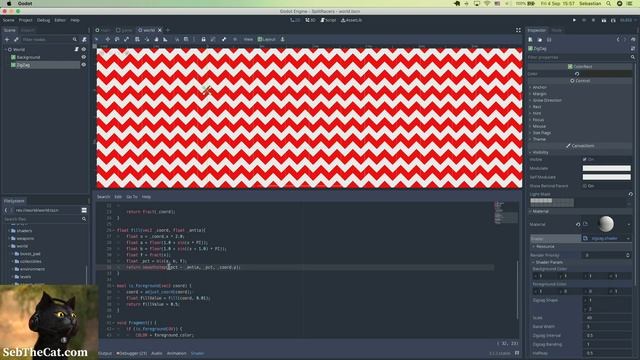Open the Debugger bottom panel
This screenshot has height=360, width=640.
(131, 353)
